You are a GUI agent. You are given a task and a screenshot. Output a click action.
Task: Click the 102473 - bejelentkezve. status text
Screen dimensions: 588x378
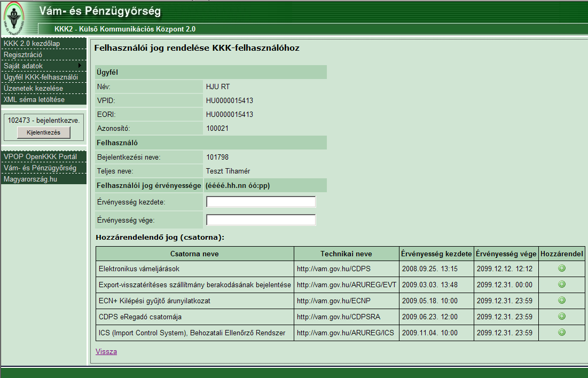(x=43, y=120)
